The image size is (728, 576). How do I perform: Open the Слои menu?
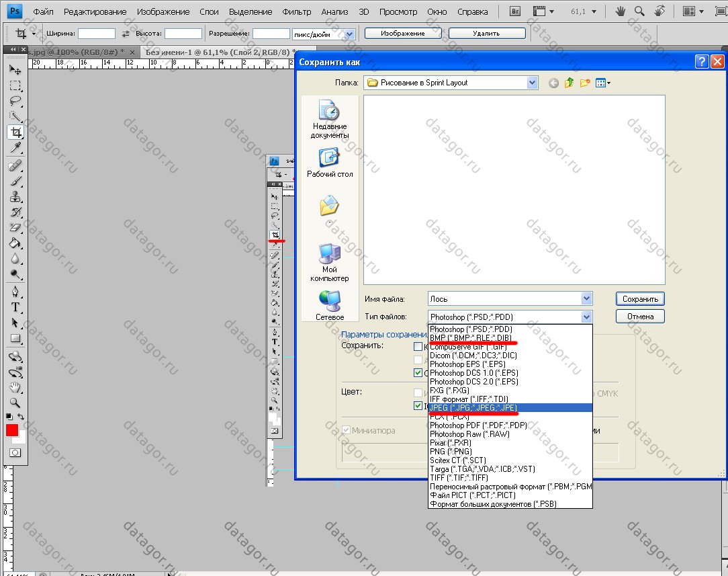point(209,11)
